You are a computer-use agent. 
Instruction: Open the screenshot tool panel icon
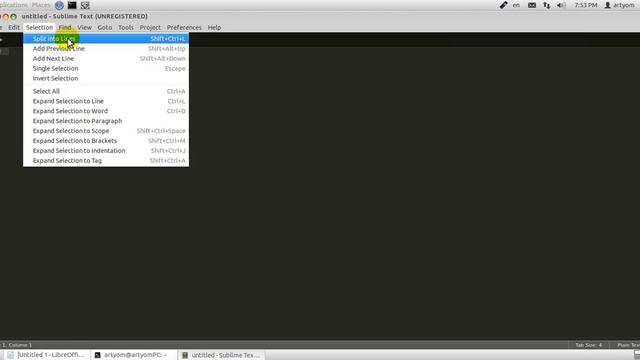point(85,5)
